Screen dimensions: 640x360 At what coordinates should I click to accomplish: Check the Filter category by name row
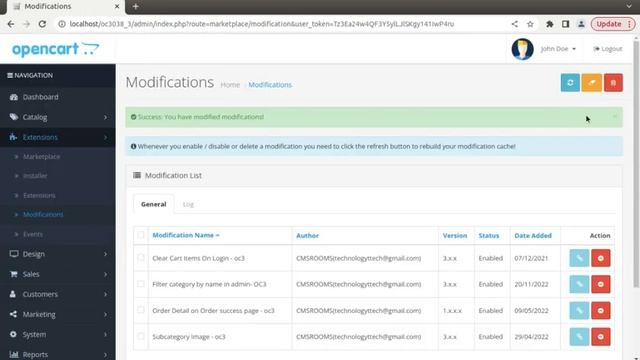click(x=141, y=284)
